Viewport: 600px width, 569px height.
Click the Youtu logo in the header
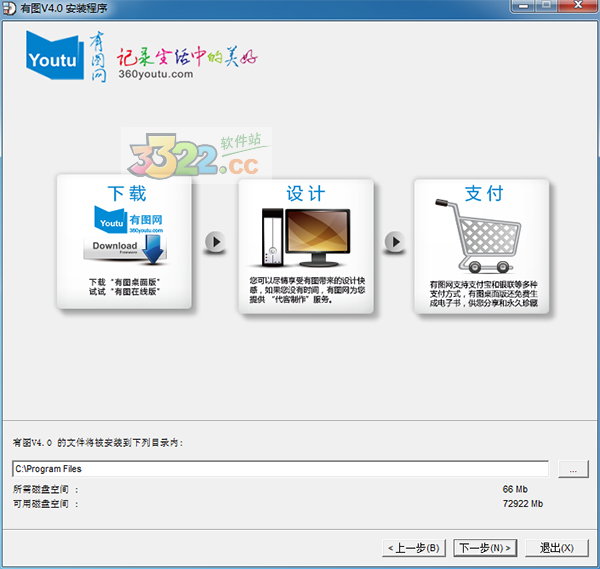pos(55,56)
